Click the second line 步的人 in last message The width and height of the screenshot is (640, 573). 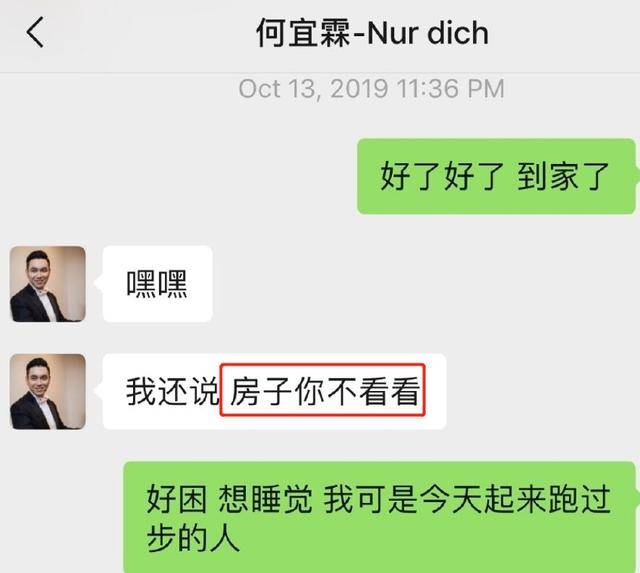(193, 538)
